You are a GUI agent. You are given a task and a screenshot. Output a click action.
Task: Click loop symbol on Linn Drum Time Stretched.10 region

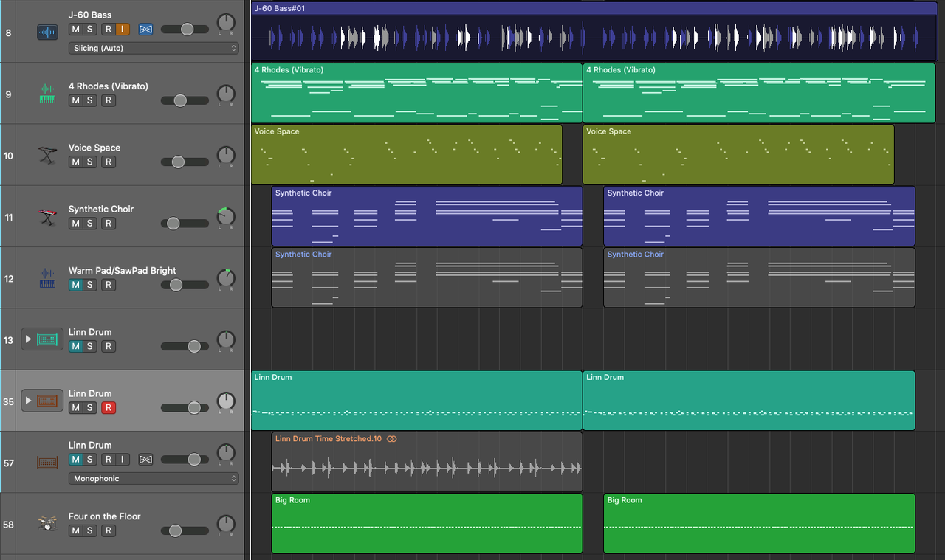point(392,439)
